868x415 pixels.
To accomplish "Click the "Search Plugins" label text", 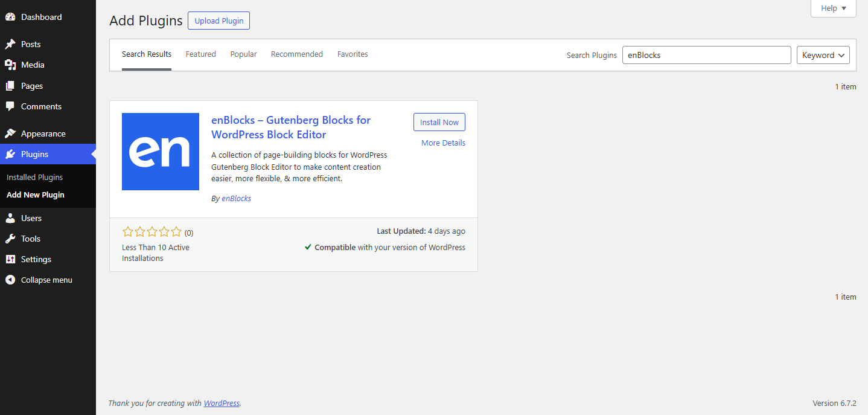I will 592,55.
